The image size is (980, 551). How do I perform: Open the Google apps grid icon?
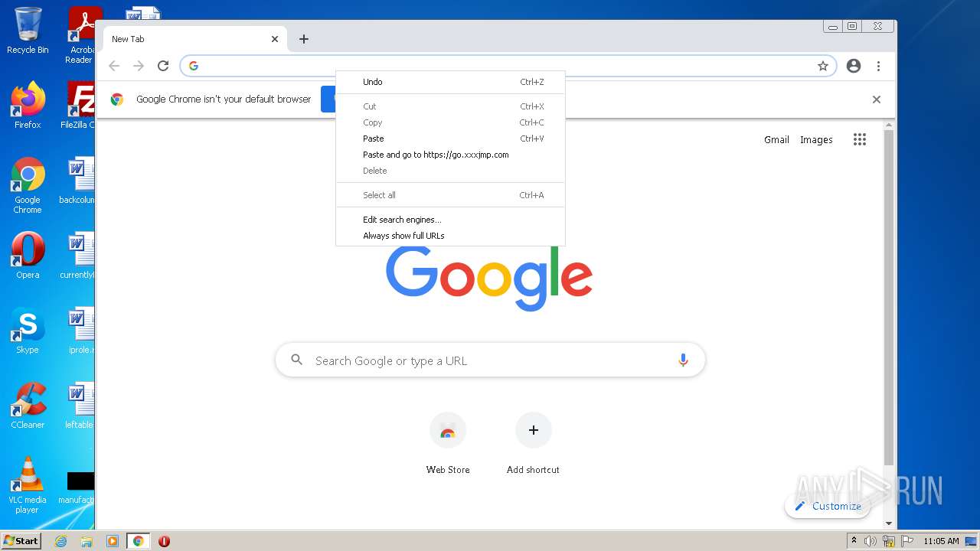tap(860, 139)
